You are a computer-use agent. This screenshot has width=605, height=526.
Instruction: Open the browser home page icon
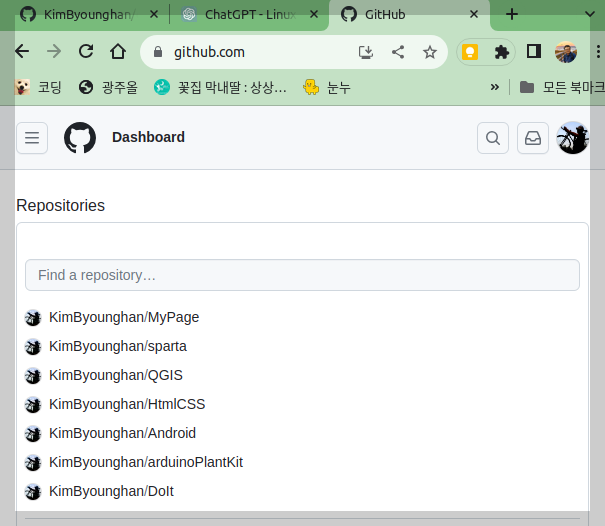pyautogui.click(x=118, y=51)
